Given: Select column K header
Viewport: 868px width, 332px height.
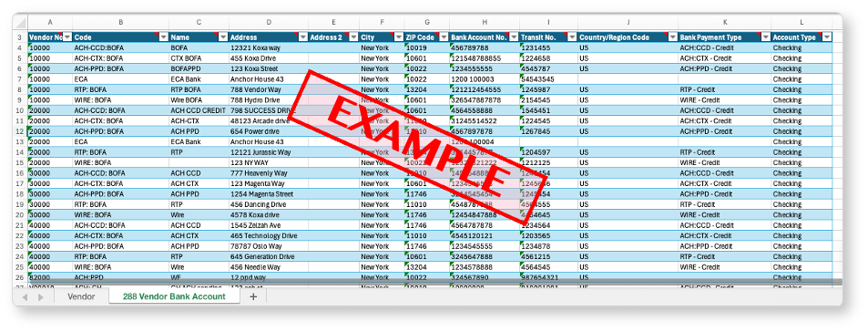Looking at the screenshot, I should [x=725, y=22].
